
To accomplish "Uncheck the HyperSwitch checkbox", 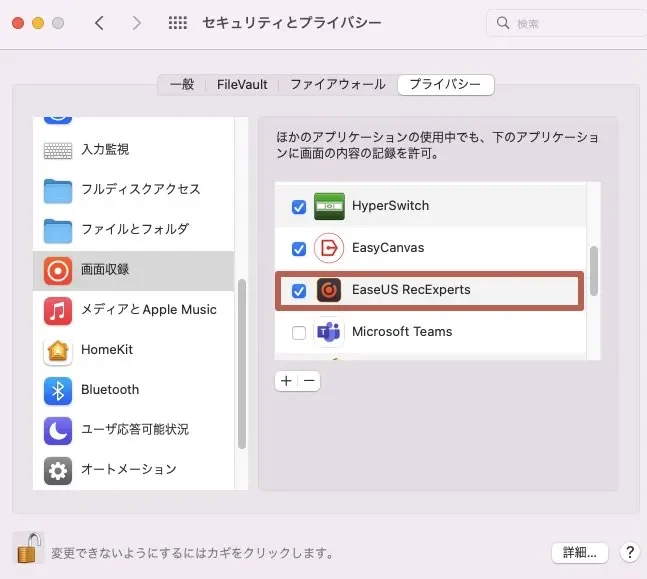I will (298, 207).
